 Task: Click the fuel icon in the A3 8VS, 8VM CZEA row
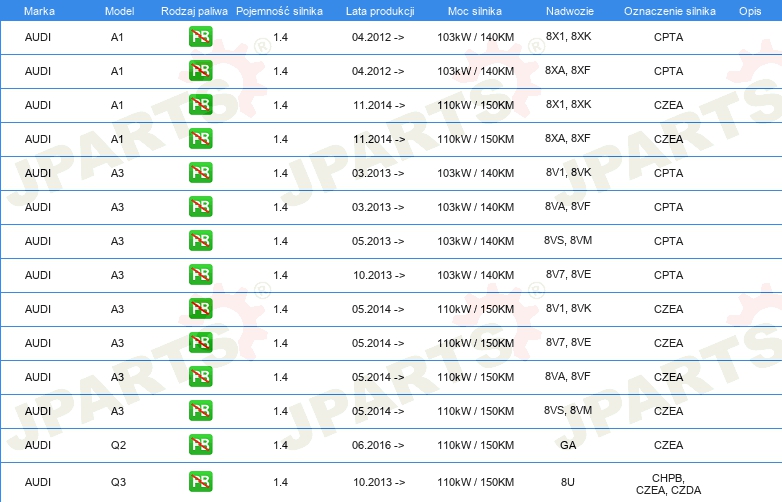coord(200,411)
